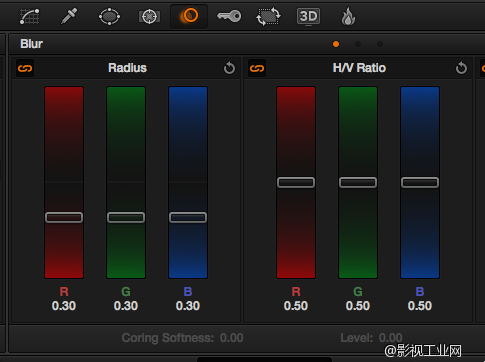Click the Radius heading label
The height and width of the screenshot is (362, 485).
(x=127, y=68)
